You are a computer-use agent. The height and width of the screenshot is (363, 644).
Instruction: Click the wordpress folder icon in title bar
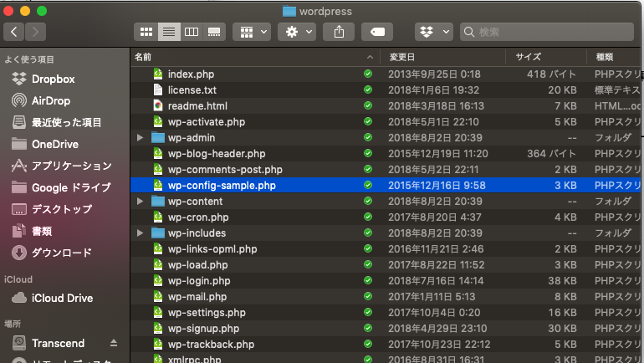(x=289, y=12)
